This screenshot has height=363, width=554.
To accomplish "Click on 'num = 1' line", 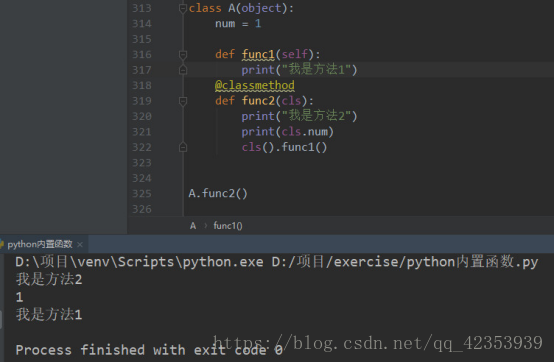I will click(x=238, y=24).
